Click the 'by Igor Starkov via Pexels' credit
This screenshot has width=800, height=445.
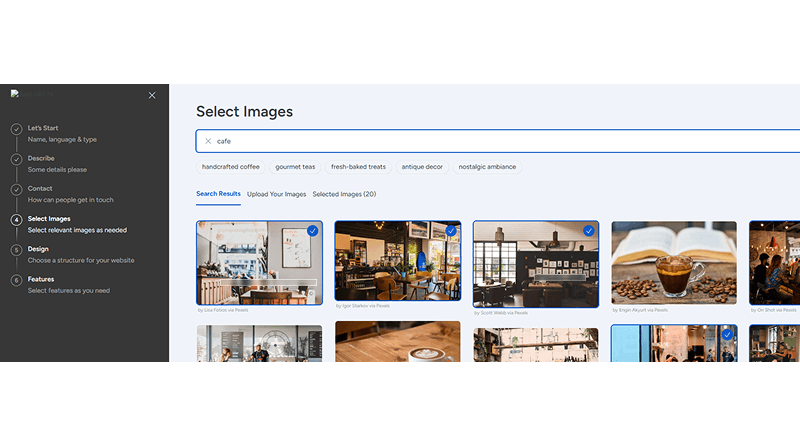[363, 306]
